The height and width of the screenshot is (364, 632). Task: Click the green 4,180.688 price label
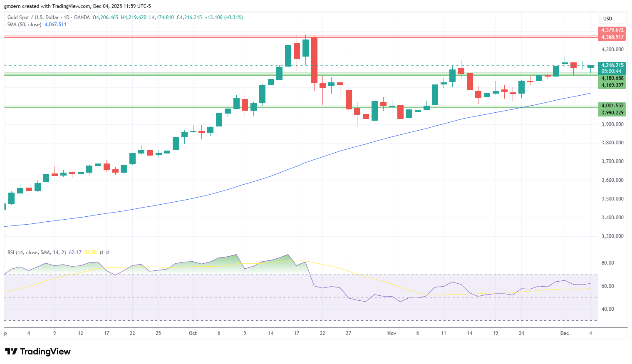[612, 78]
